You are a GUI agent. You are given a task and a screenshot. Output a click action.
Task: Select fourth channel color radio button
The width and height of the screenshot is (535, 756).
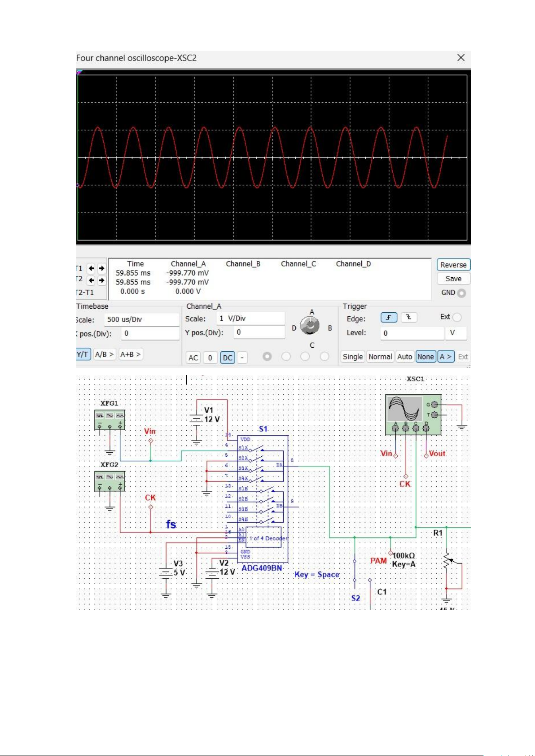(325, 356)
